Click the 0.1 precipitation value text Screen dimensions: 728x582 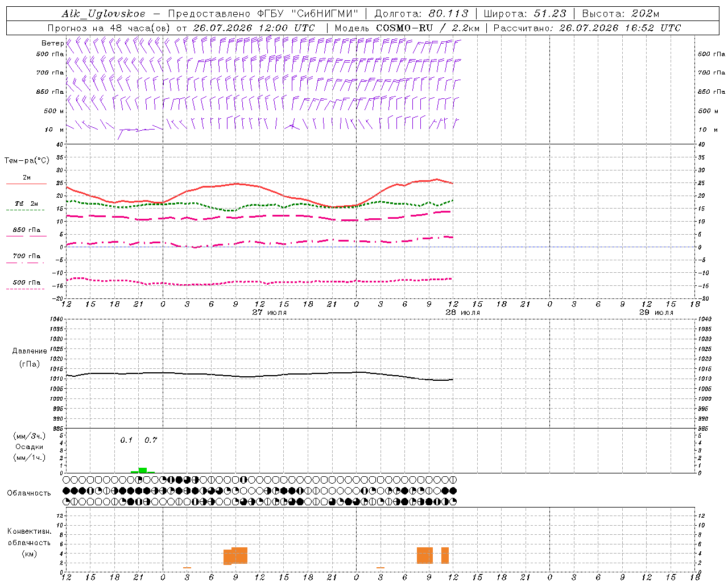(126, 440)
